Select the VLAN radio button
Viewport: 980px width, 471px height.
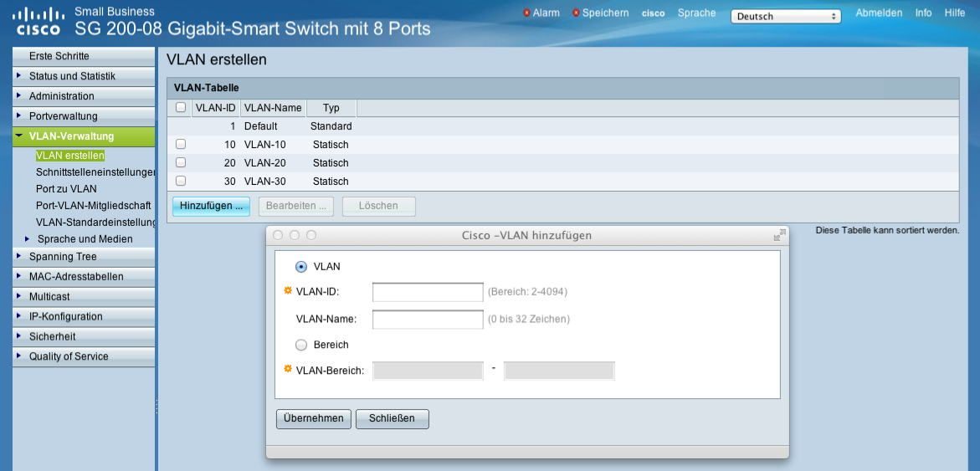[301, 267]
